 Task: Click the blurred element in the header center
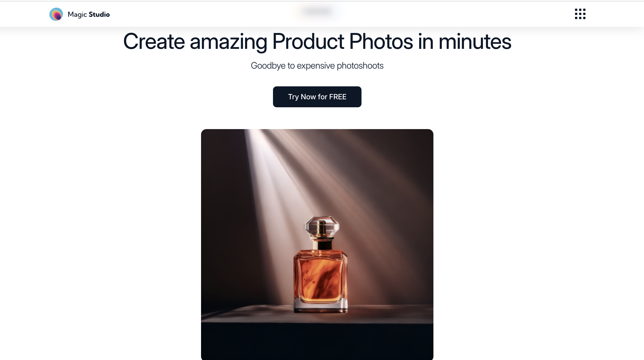(317, 12)
